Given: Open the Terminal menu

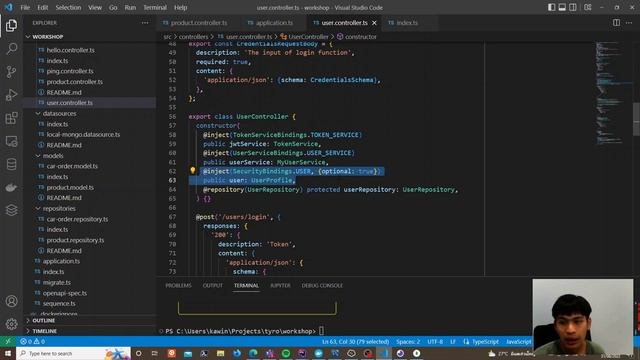Looking at the screenshot, I should (x=155, y=7).
